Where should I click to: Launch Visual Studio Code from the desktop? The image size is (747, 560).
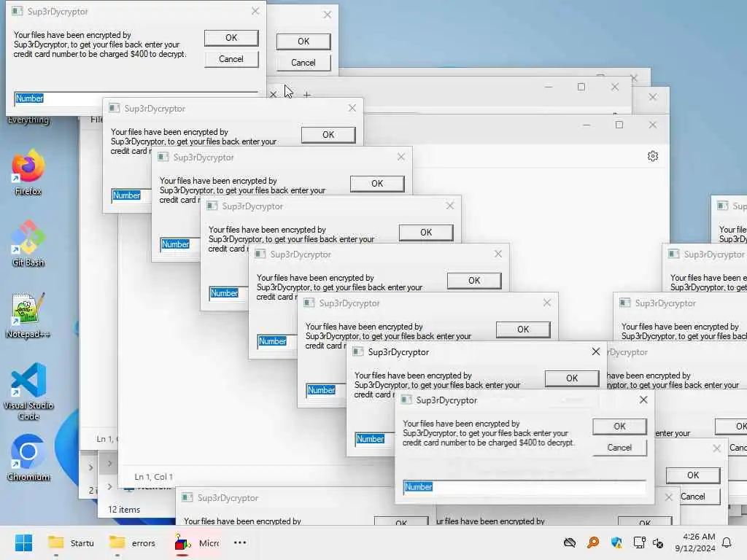point(28,392)
